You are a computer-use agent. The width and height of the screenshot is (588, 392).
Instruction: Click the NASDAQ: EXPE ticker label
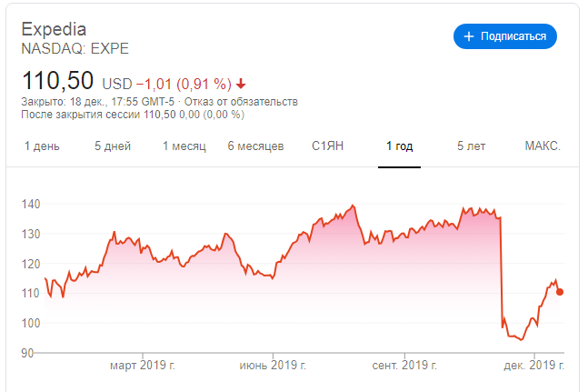[75, 49]
